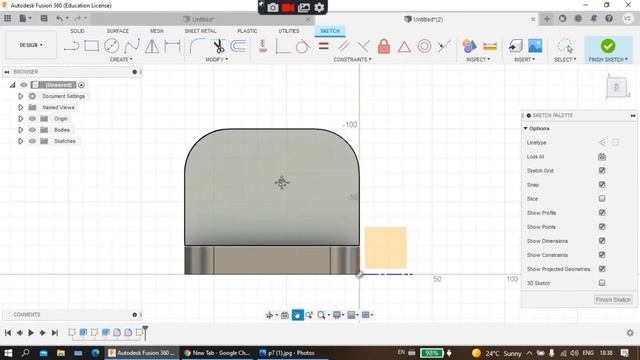This screenshot has height=360, width=640.
Task: Select the Sketch Dimension tool
Action: click(x=172, y=46)
